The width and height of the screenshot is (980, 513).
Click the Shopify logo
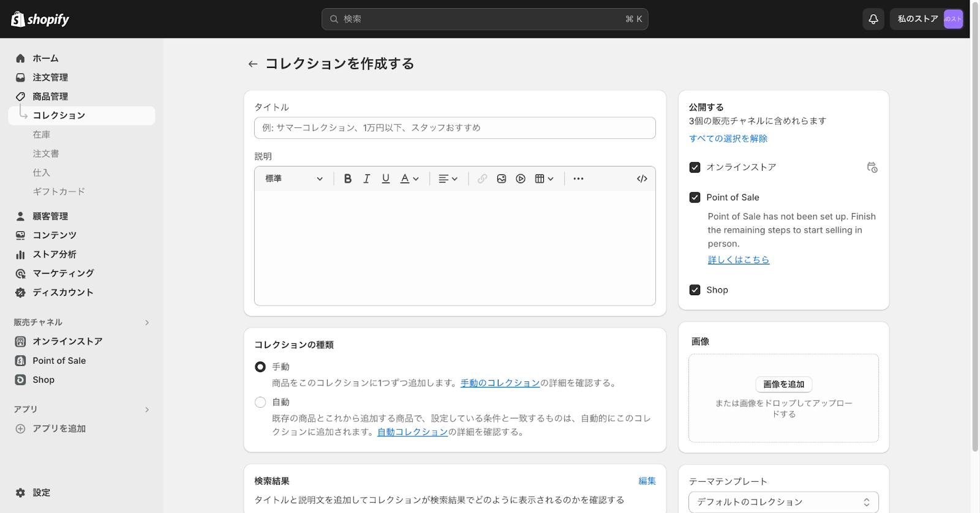[x=40, y=19]
